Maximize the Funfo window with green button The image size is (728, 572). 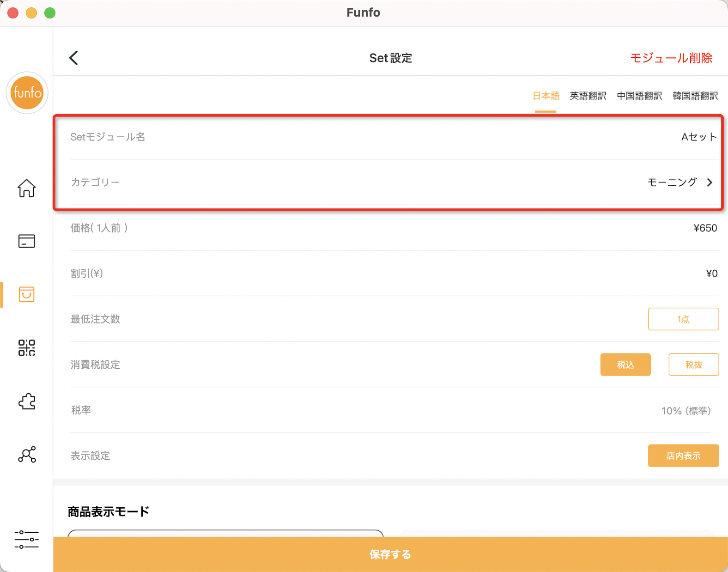[50, 13]
